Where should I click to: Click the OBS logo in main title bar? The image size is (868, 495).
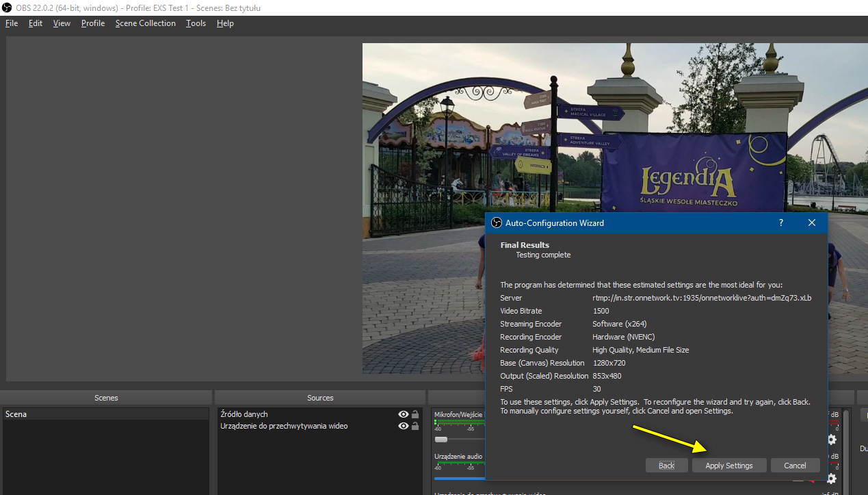8,8
